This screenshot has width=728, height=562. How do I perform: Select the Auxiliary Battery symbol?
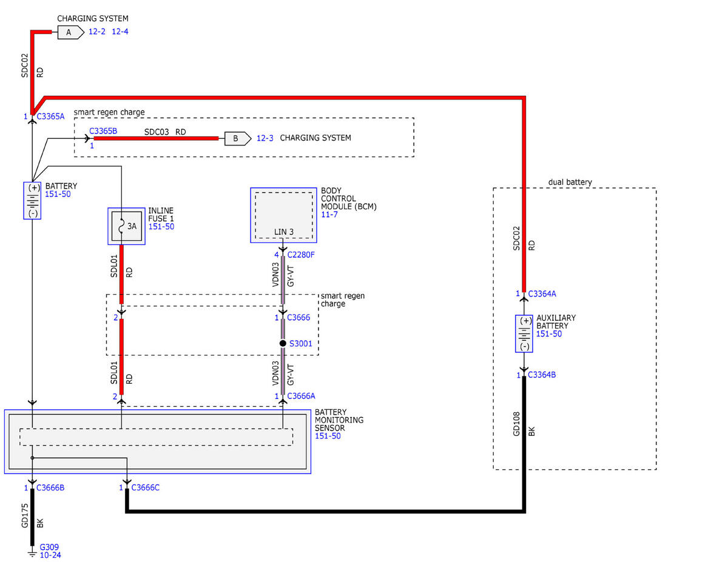(524, 333)
